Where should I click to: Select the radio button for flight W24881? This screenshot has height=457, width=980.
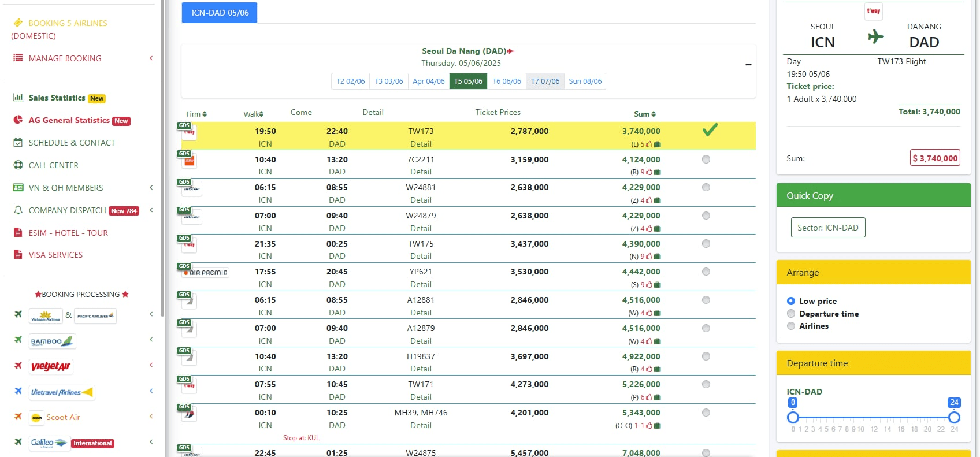[x=706, y=187]
